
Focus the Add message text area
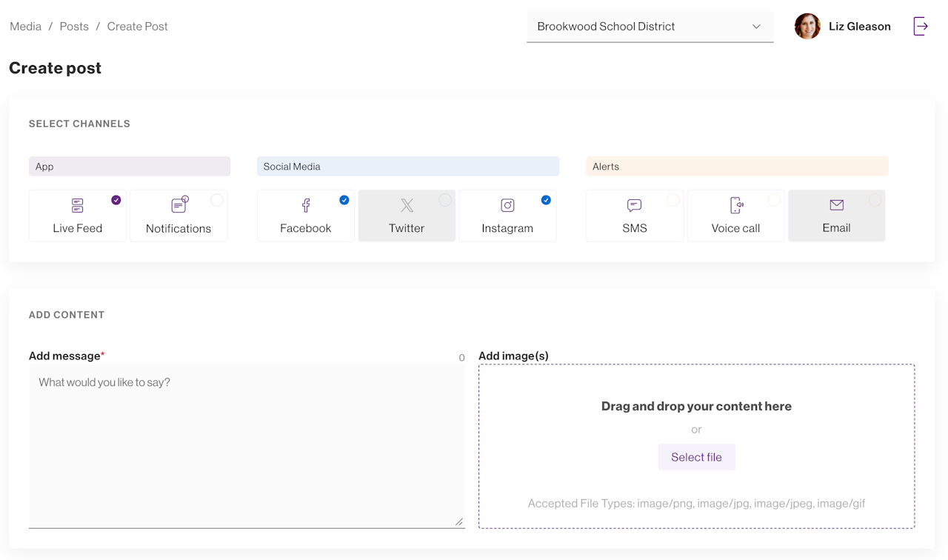pyautogui.click(x=247, y=444)
